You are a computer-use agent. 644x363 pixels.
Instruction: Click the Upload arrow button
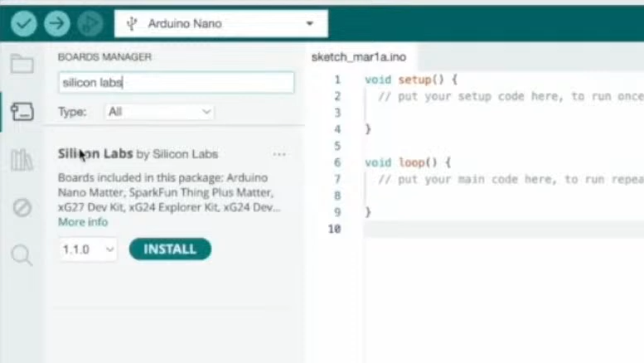click(56, 23)
